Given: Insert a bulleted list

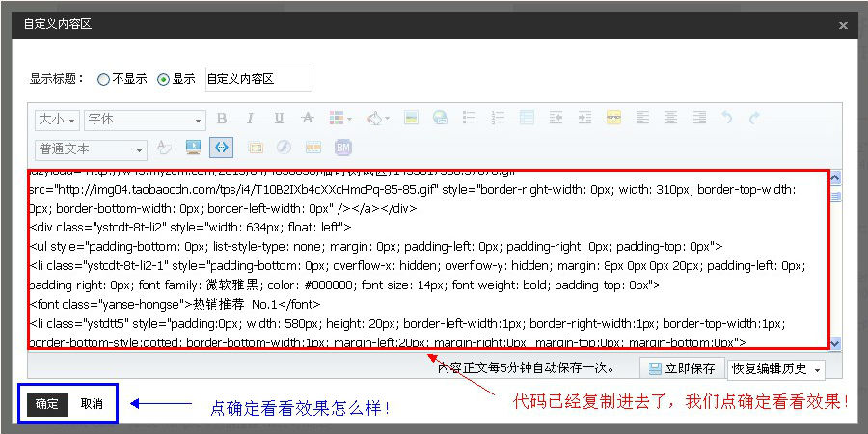Looking at the screenshot, I should coord(469,119).
